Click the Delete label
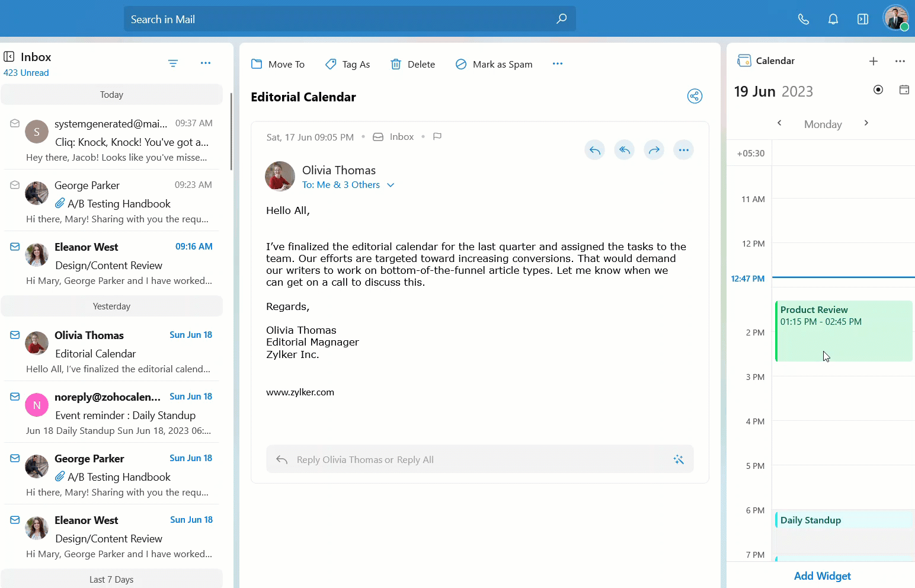915x588 pixels. (421, 64)
